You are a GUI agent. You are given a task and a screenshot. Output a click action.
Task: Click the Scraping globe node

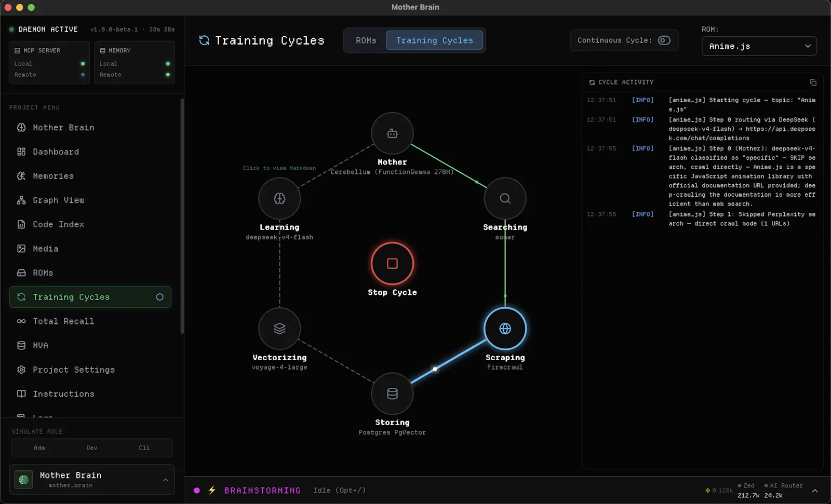pos(505,329)
